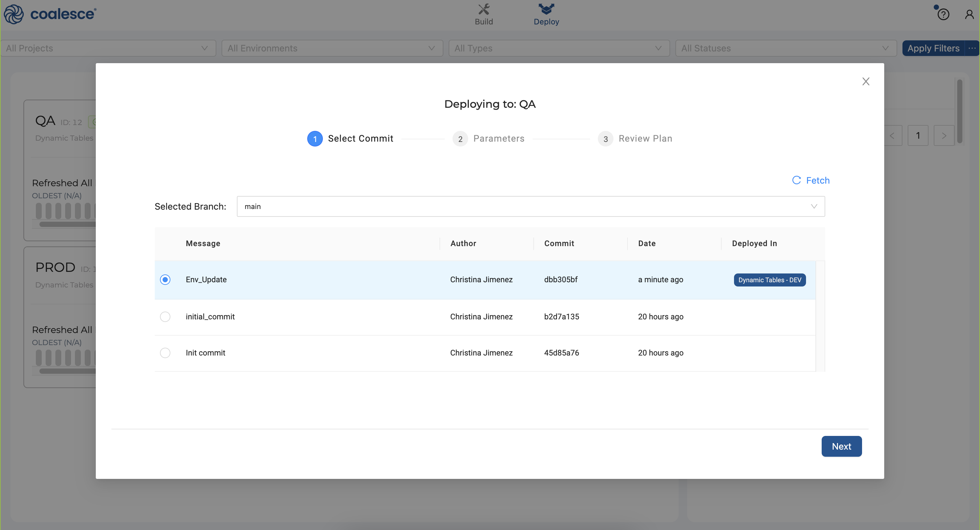The height and width of the screenshot is (530, 980).
Task: Expand the Selected Branch main dropdown
Action: pos(530,206)
